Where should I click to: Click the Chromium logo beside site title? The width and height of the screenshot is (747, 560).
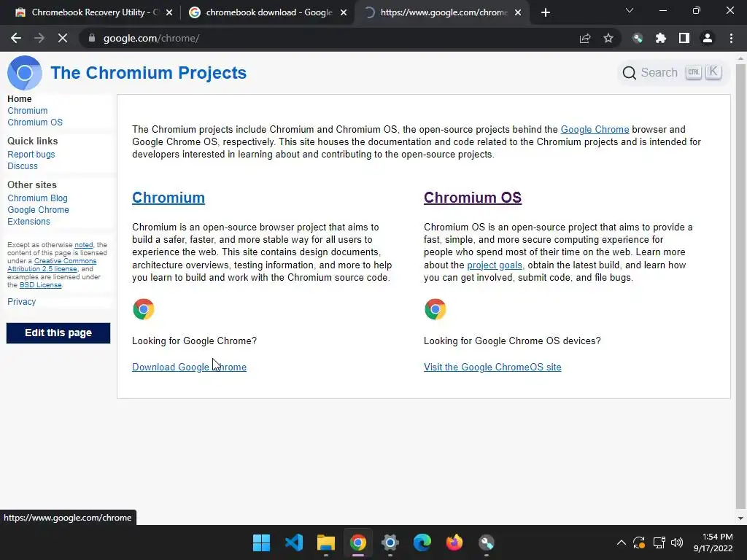[25, 73]
